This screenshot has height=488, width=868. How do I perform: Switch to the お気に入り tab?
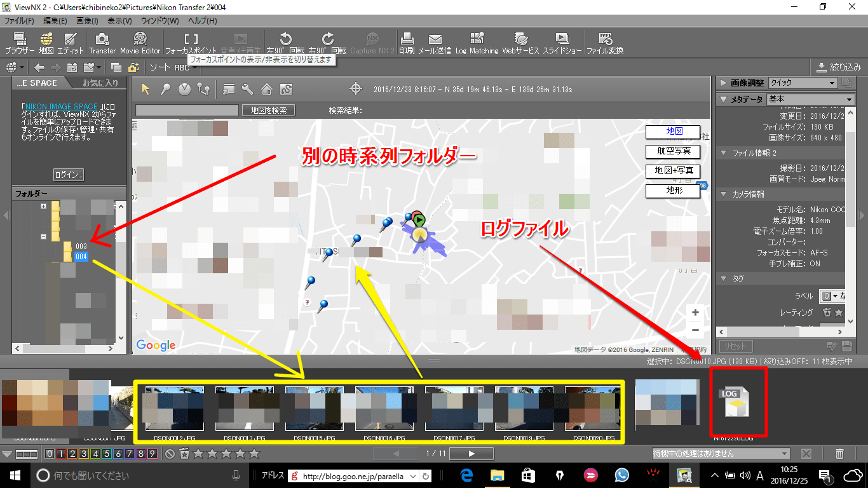[x=100, y=83]
